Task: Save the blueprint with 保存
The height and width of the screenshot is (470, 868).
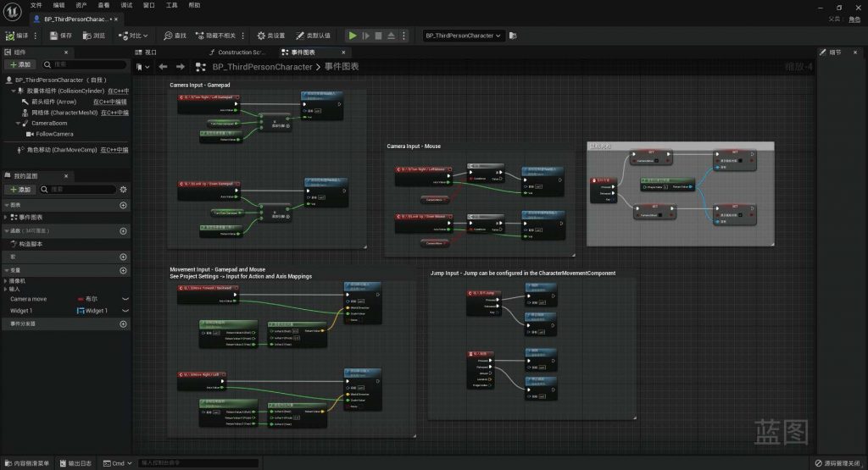Action: (x=61, y=36)
